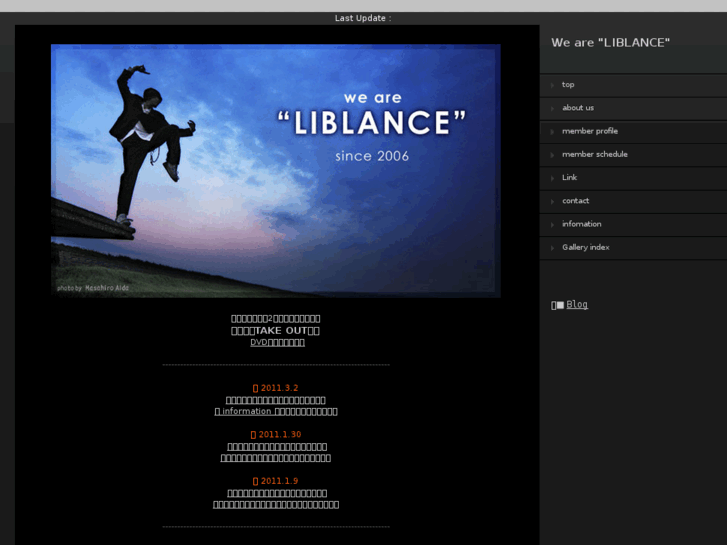Open the underlined line above the information link

pos(276,400)
